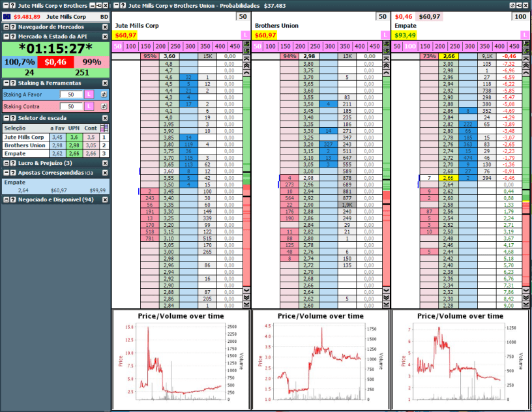Click chart 2 icon on Empate ladder

[526, 50]
